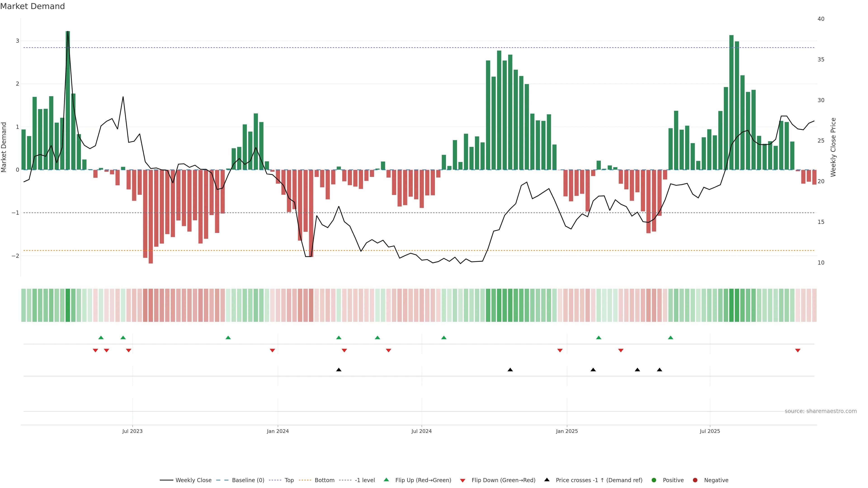Click the Jan 2025 axis label
868x488 pixels.
[x=567, y=431]
